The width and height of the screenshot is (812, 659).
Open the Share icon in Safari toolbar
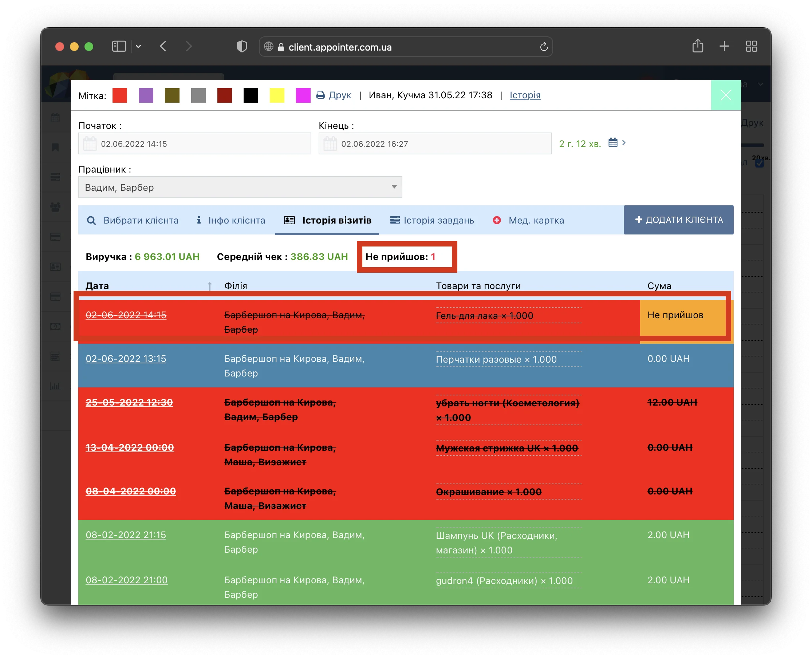coord(697,46)
